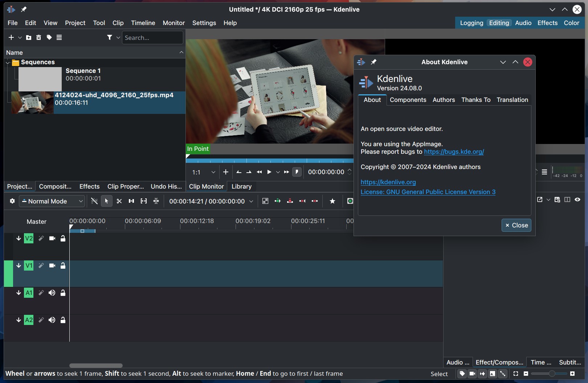This screenshot has width=588, height=383.
Task: Open project bin hamburger menu icon
Action: [59, 37]
